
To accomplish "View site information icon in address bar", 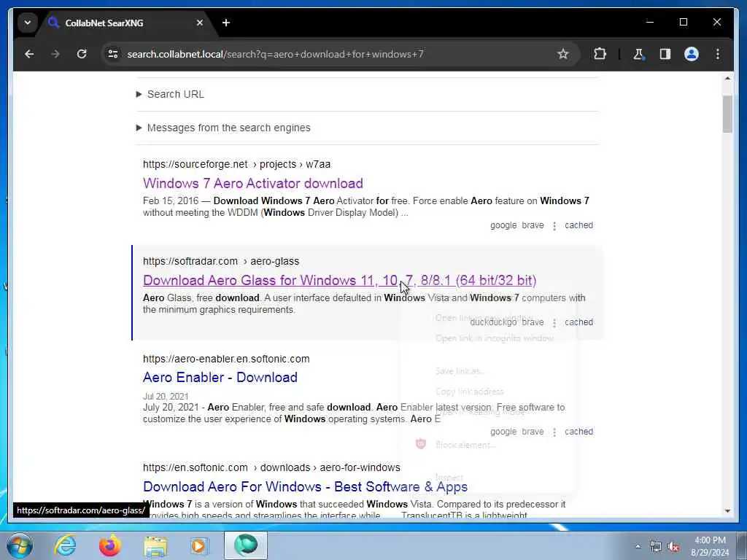I will point(113,54).
